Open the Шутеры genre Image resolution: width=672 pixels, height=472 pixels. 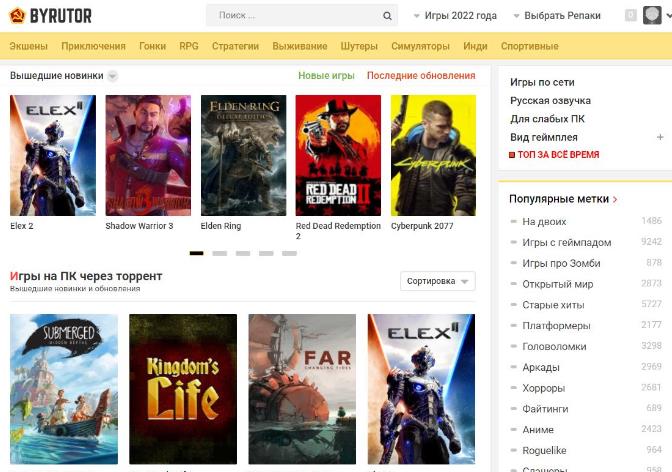(359, 46)
